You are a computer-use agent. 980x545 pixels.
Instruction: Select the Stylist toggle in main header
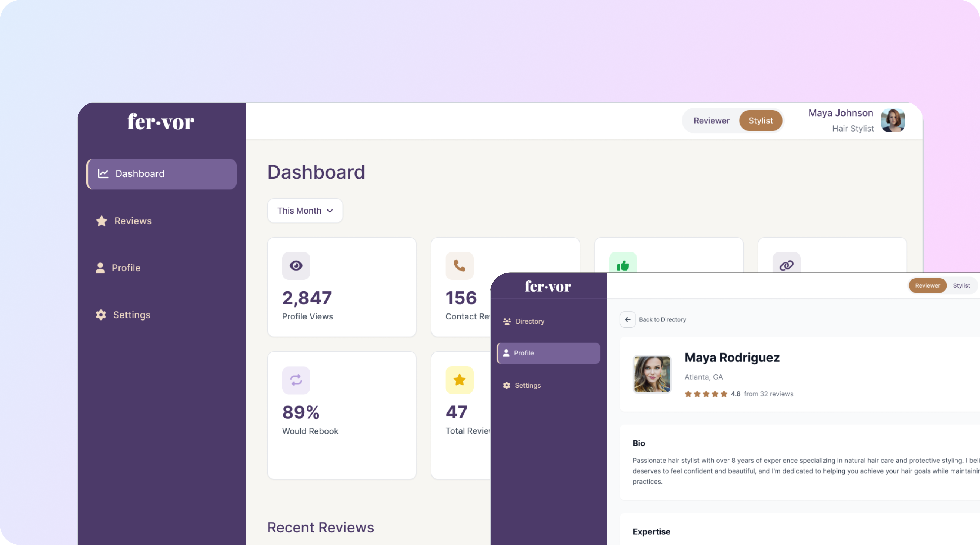coord(761,121)
